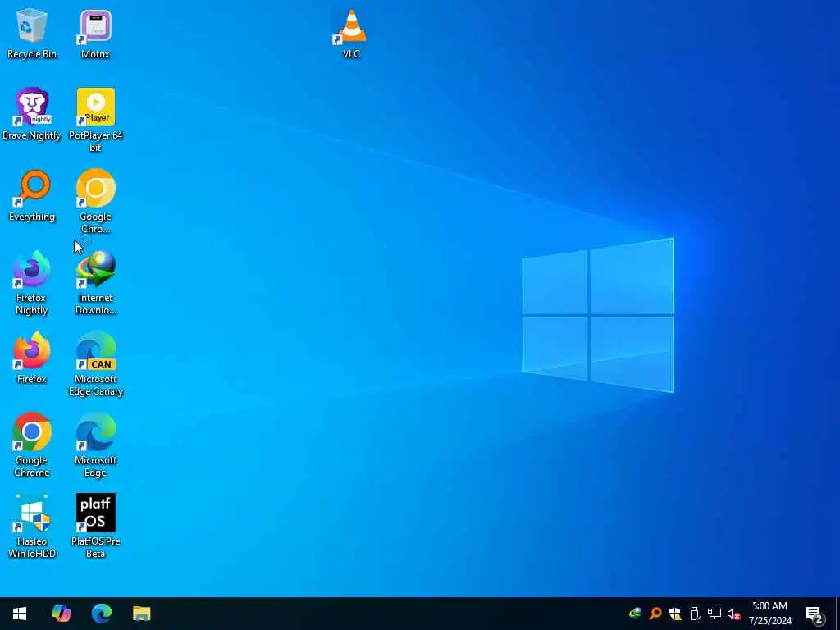Image resolution: width=840 pixels, height=630 pixels.
Task: Open Internet Download Manager tray icon
Action: (636, 614)
